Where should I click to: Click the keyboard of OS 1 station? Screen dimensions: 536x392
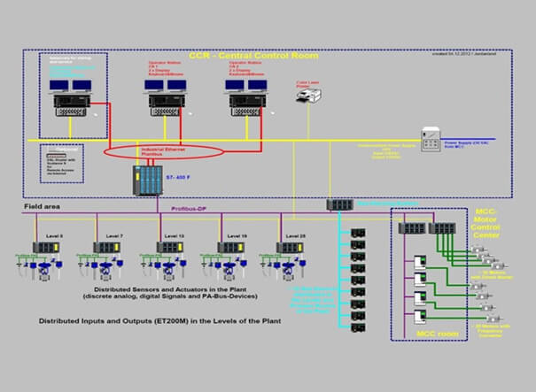[x=166, y=112]
